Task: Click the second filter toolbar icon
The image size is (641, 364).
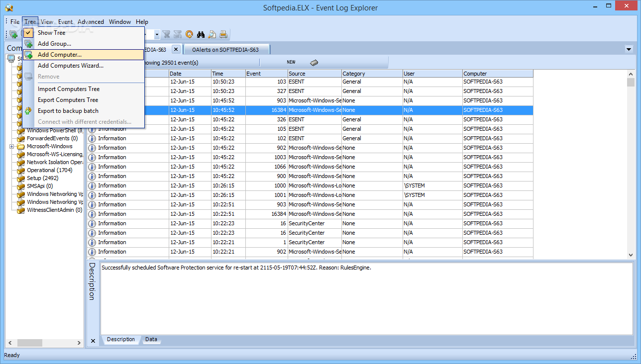Action: click(178, 34)
